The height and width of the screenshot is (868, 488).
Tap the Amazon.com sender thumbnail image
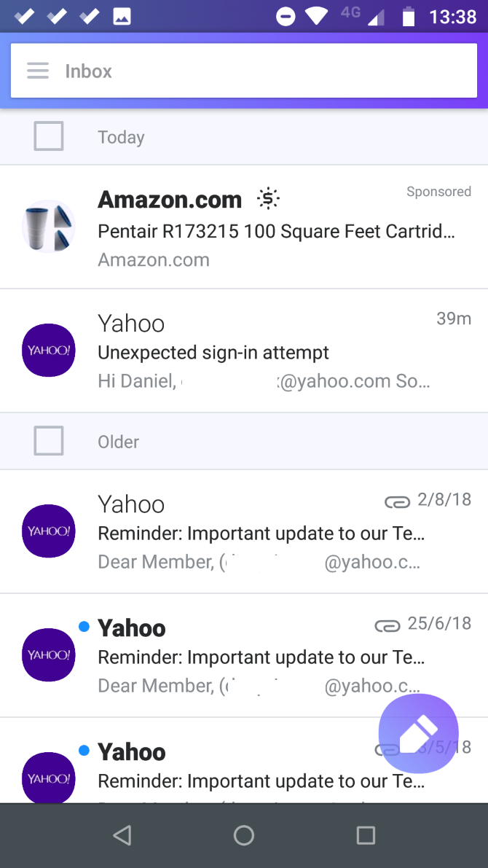48,226
